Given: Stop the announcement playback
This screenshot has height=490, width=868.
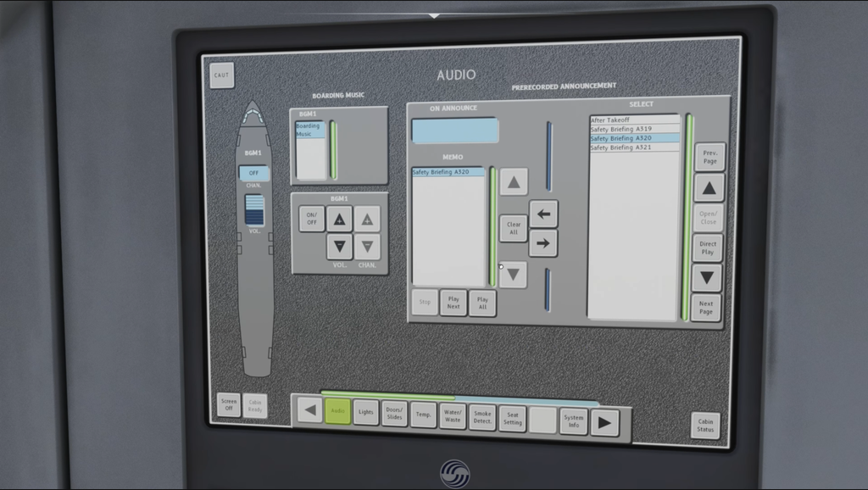Looking at the screenshot, I should [x=425, y=303].
